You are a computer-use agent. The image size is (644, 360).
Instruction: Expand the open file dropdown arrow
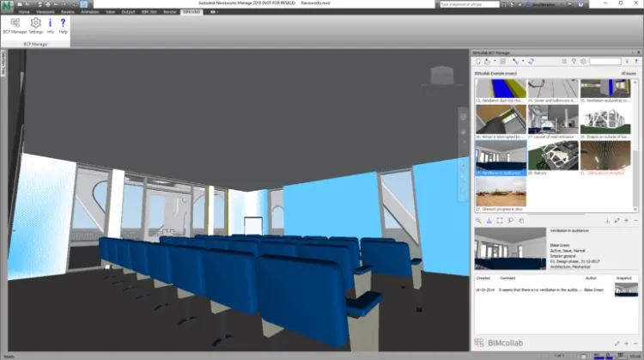point(495,62)
